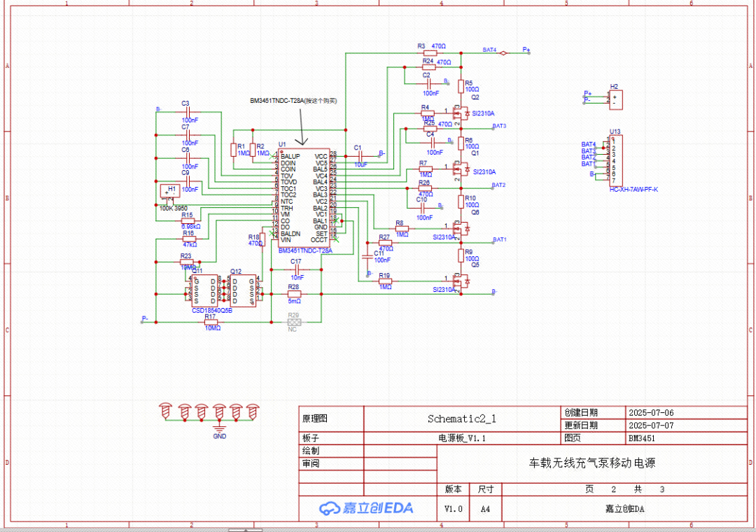Select the BM3451TNDC-T28A annotation text

(293, 101)
